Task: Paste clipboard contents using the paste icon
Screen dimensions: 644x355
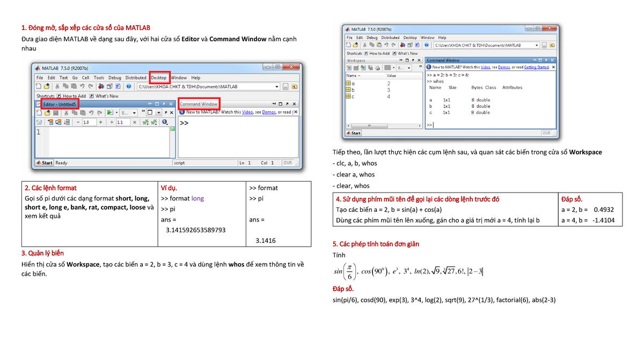Action: click(x=73, y=85)
